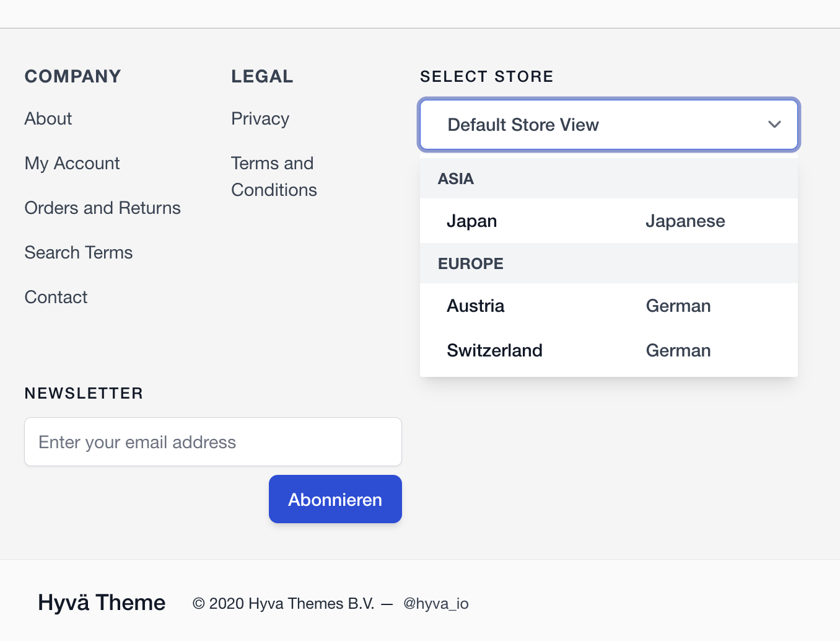Choose the Austria store view
840x641 pixels.
click(609, 306)
